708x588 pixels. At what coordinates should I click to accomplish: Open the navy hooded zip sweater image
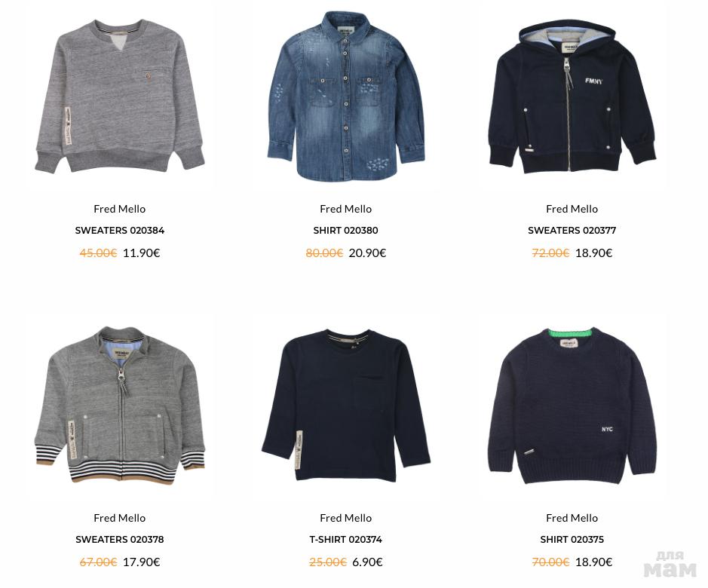572,98
